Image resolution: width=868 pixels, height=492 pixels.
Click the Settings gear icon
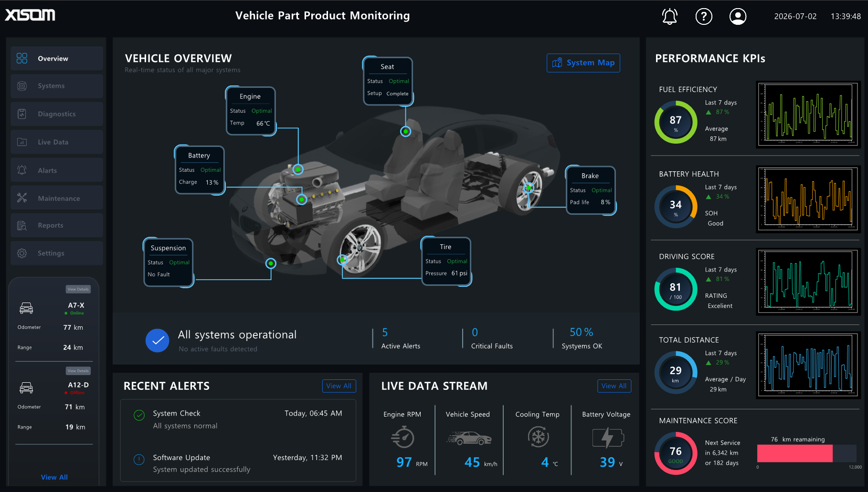[22, 253]
